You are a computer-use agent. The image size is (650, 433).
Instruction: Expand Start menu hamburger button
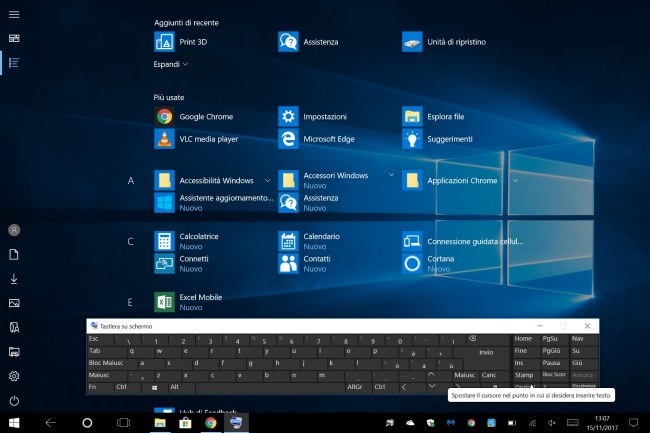click(14, 15)
